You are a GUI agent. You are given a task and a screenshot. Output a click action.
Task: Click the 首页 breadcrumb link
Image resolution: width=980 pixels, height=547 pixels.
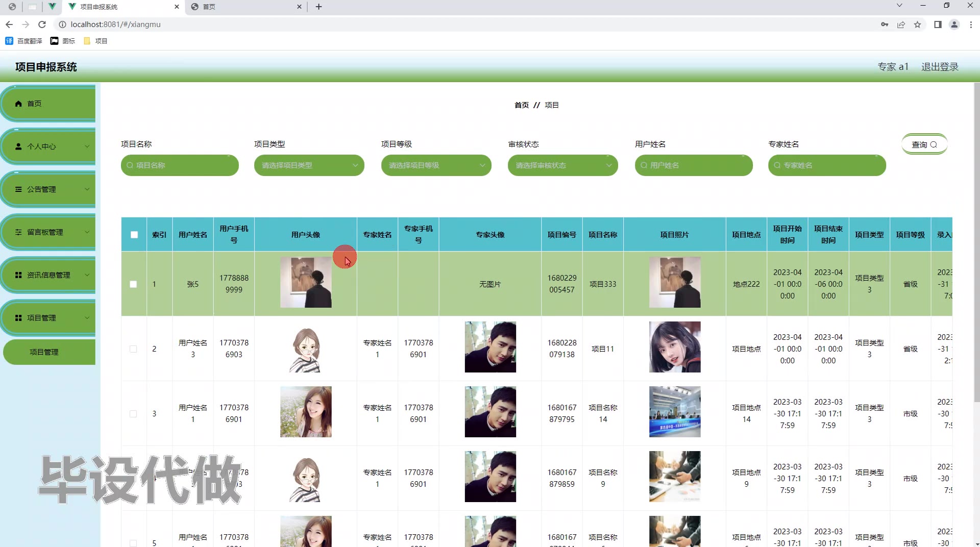pos(522,105)
